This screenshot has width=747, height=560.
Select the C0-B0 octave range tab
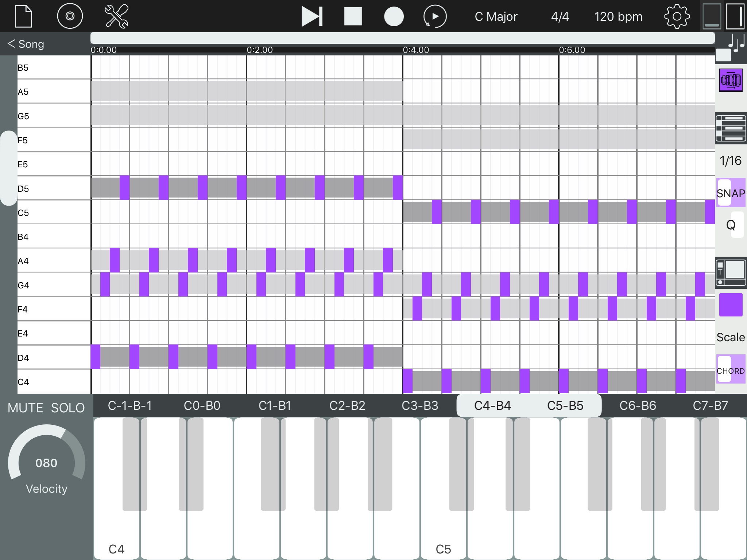tap(202, 405)
